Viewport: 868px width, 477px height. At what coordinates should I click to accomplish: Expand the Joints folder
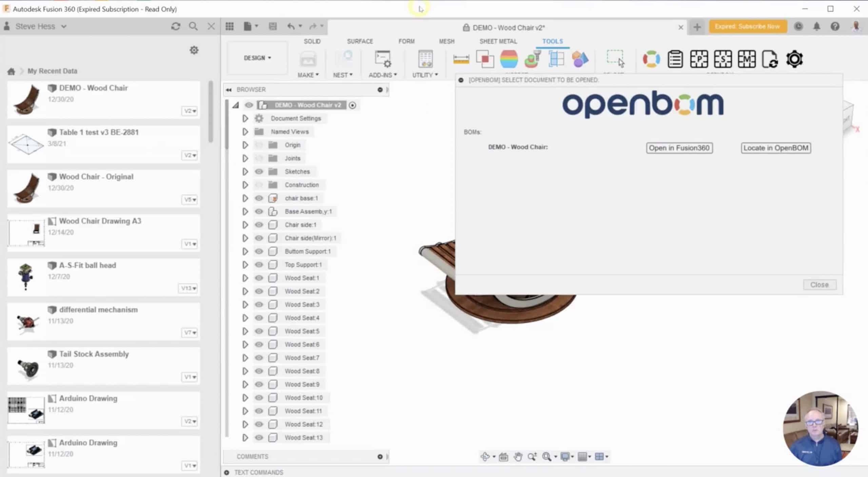[x=245, y=158]
